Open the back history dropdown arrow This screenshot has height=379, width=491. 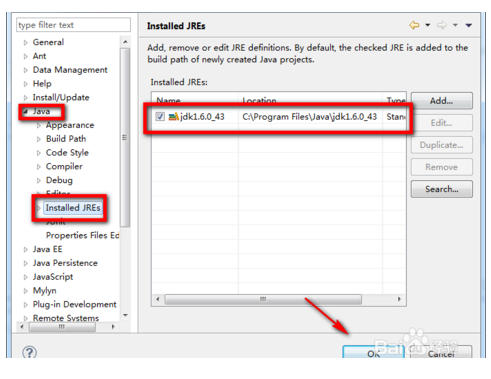[x=428, y=25]
